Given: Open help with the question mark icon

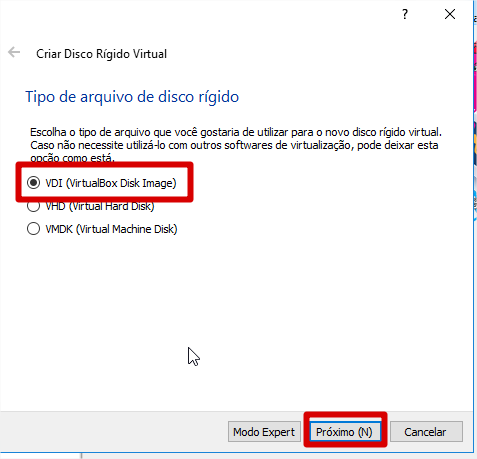Looking at the screenshot, I should [405, 14].
